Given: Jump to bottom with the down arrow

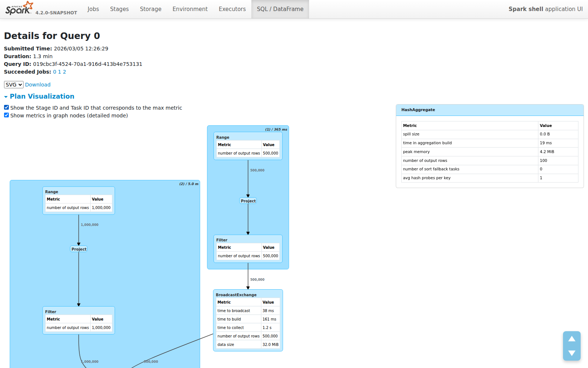Looking at the screenshot, I should click(572, 353).
